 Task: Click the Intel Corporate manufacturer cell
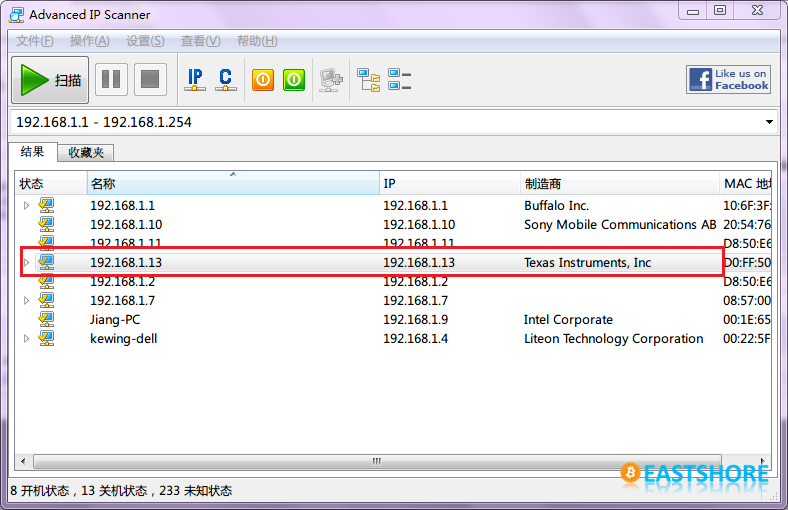568,320
